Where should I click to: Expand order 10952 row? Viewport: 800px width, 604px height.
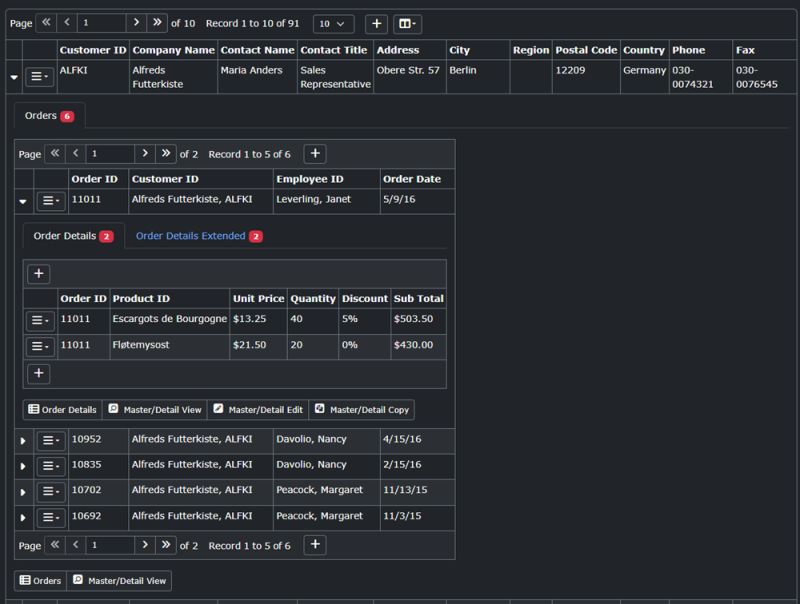tap(23, 440)
